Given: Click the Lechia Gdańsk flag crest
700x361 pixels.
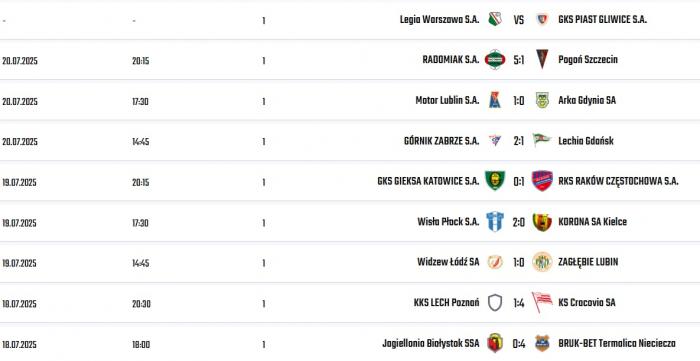Looking at the screenshot, I should [x=542, y=140].
